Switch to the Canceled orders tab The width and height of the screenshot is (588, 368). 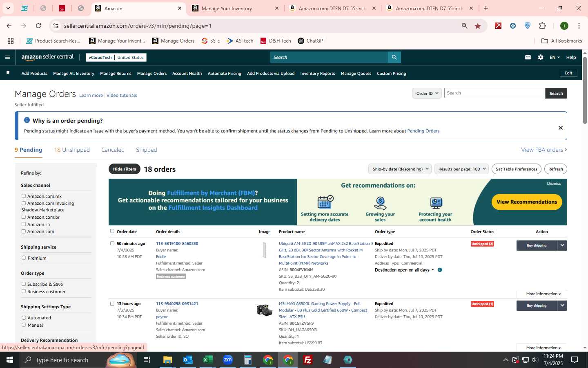click(x=113, y=150)
